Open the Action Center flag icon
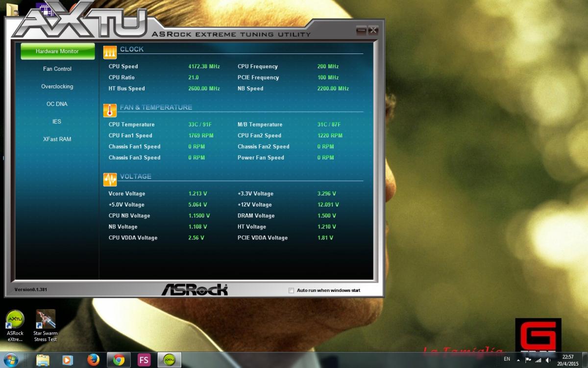 pos(528,360)
